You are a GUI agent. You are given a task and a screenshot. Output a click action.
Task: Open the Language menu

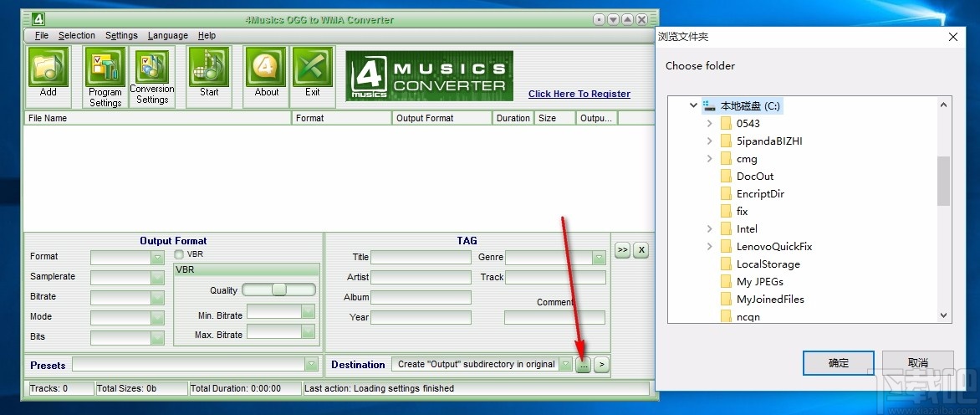point(167,36)
